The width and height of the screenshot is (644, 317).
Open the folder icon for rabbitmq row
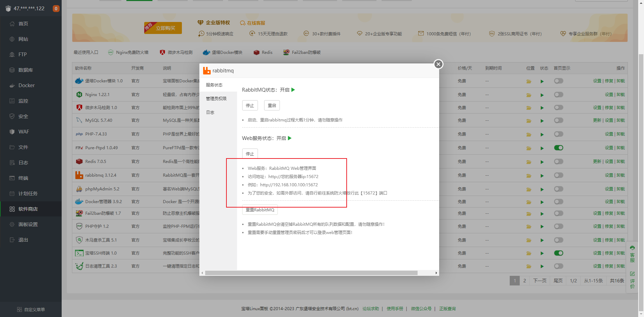pyautogui.click(x=529, y=176)
